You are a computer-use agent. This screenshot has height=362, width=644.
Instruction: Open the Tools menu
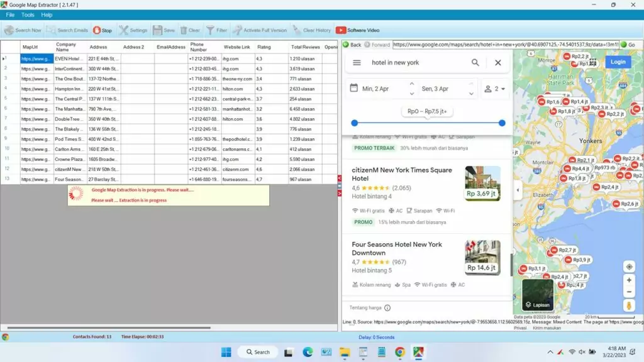[x=28, y=15]
